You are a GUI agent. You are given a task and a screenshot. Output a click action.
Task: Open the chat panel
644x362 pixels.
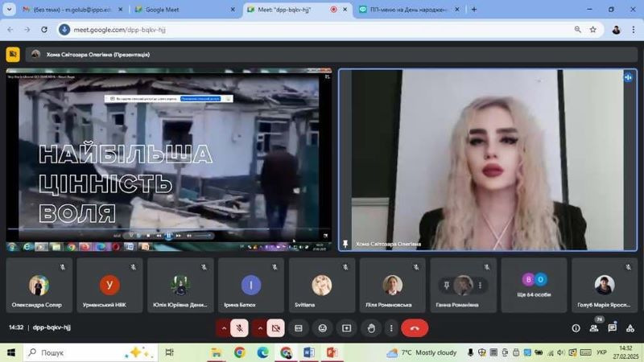613,327
